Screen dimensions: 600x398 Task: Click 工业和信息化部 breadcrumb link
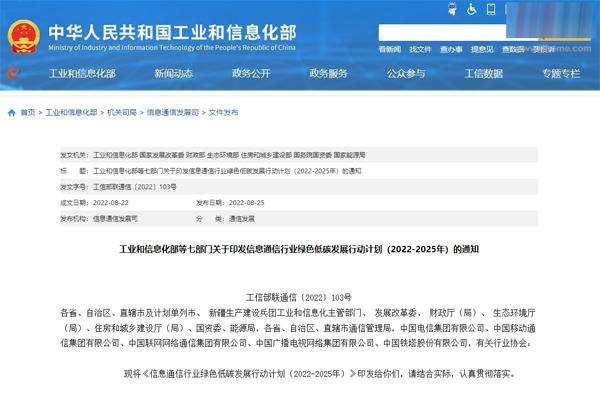point(71,113)
